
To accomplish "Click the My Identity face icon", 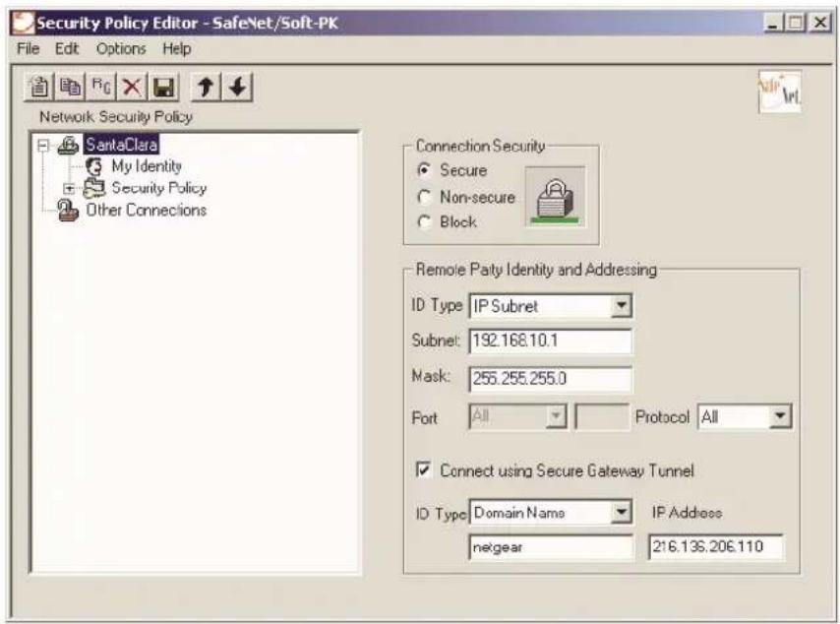I will click(94, 166).
